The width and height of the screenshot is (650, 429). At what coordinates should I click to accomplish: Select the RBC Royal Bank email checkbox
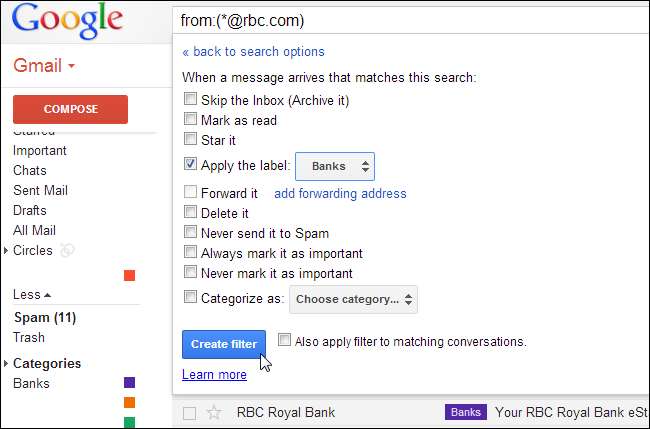(x=189, y=413)
